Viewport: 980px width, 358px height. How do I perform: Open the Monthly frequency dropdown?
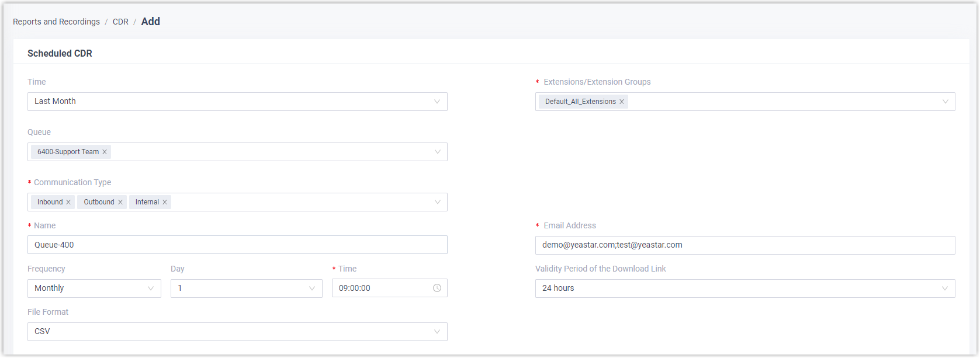(151, 289)
